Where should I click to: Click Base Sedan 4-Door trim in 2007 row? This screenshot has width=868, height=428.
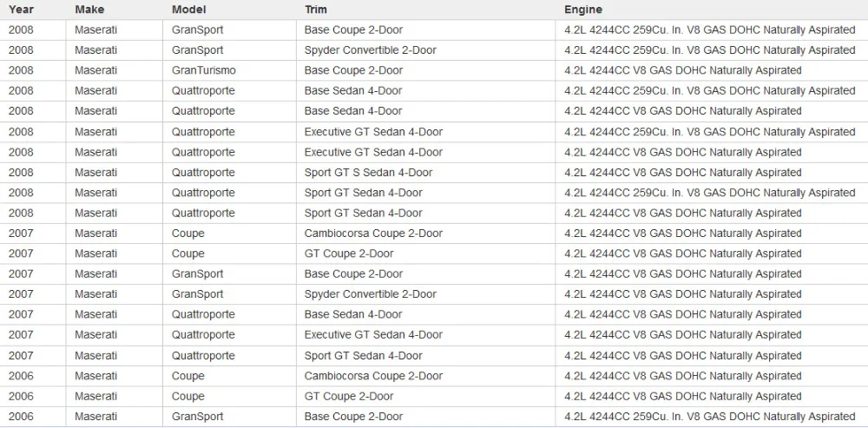[x=353, y=314]
